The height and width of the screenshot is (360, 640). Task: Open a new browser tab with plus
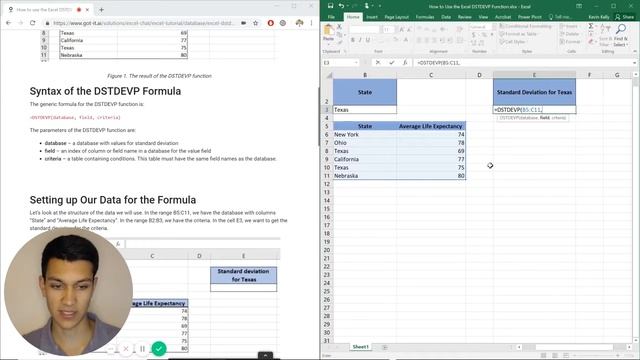[101, 9]
